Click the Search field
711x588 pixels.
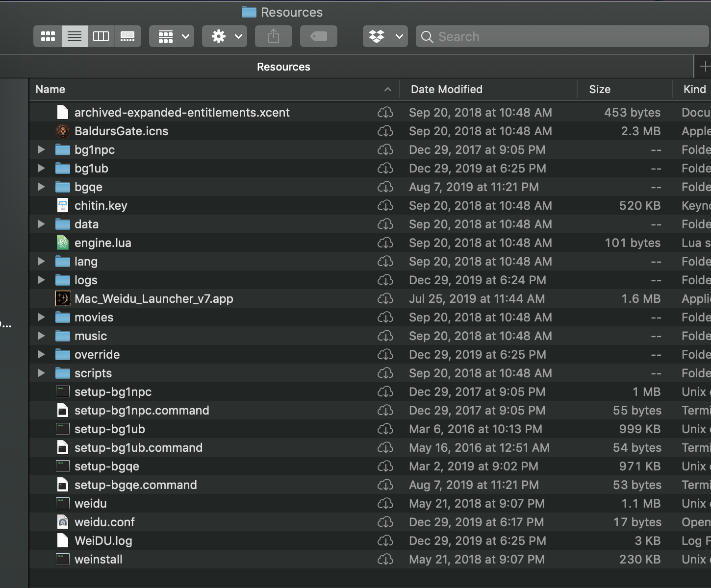[562, 36]
